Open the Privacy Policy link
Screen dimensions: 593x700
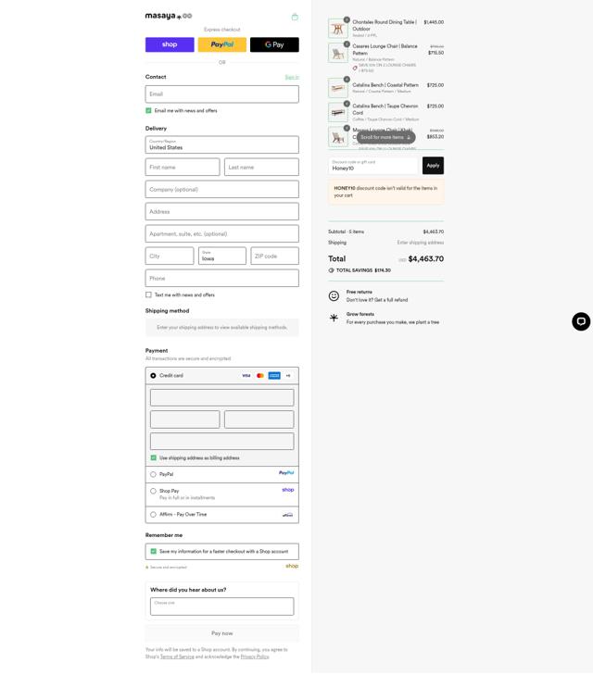[x=255, y=656]
